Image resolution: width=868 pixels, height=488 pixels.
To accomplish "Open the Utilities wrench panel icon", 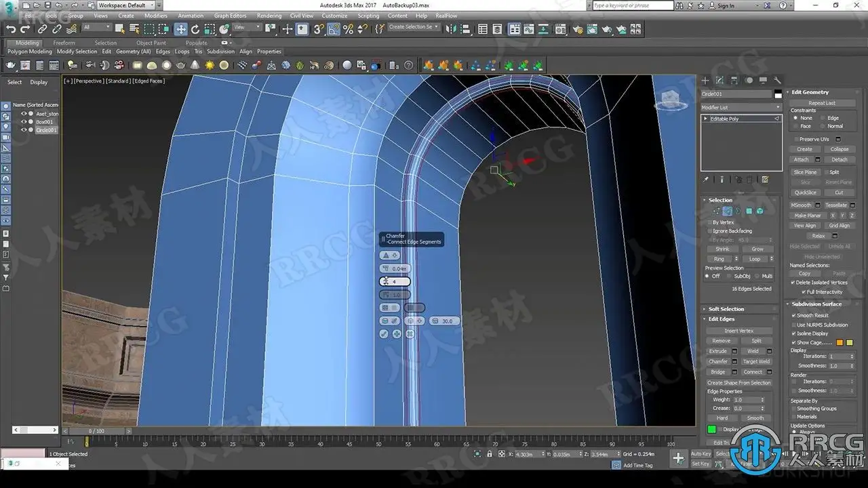I will [777, 81].
